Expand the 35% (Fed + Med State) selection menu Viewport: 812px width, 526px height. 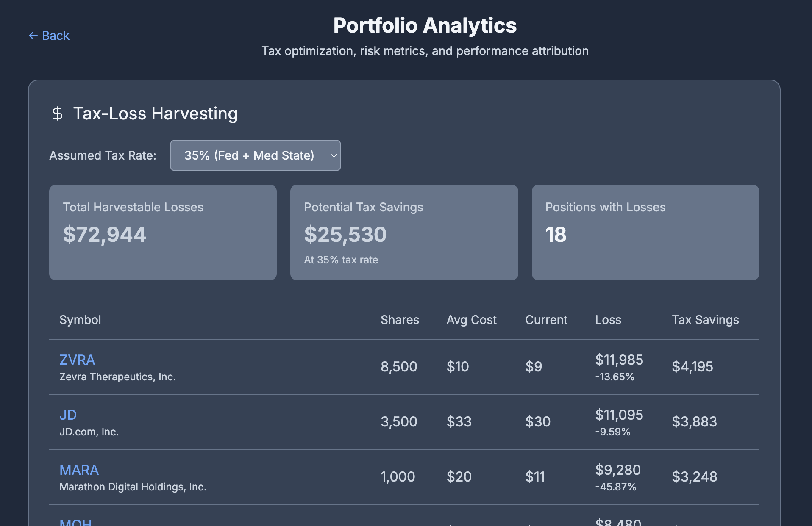[255, 155]
